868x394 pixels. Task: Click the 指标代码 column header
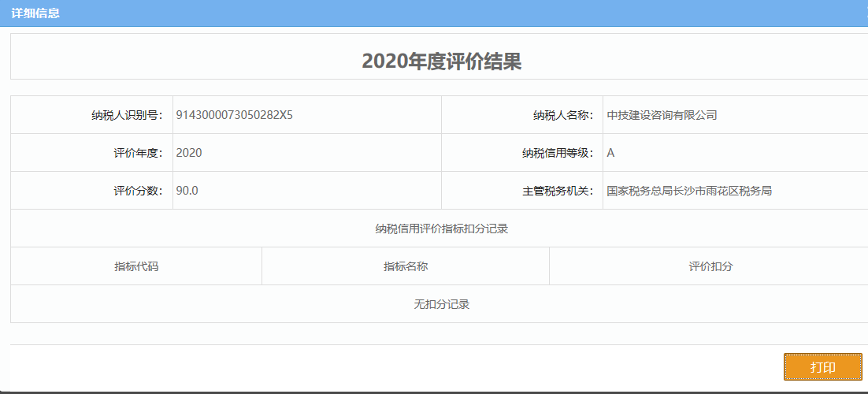pyautogui.click(x=136, y=266)
